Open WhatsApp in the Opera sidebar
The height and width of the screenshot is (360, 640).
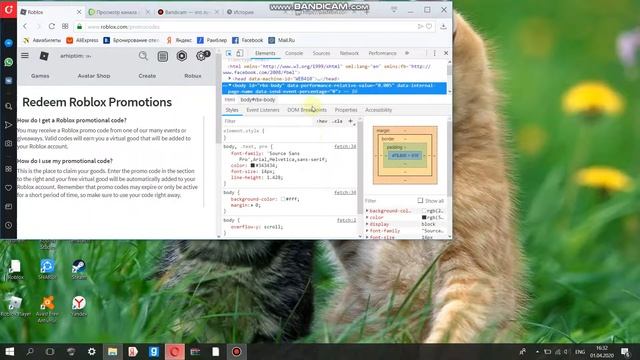(x=9, y=62)
